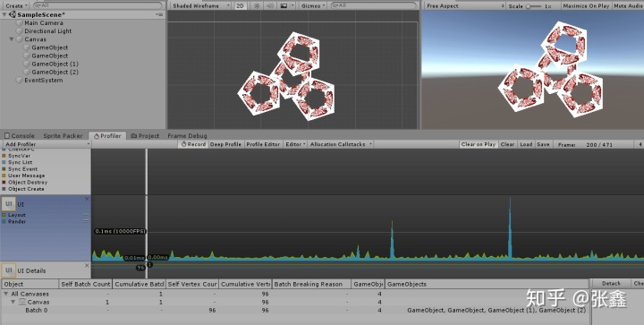Switch to the Console tab
644x325 pixels.
pyautogui.click(x=20, y=135)
